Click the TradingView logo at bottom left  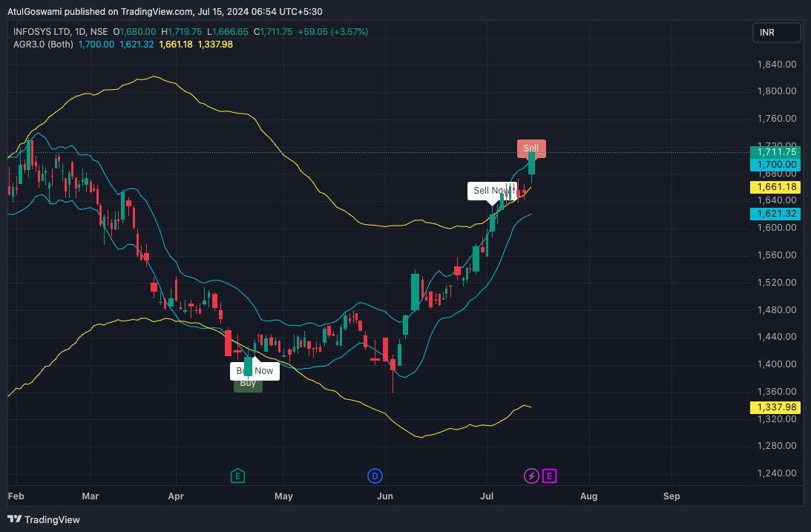click(44, 519)
